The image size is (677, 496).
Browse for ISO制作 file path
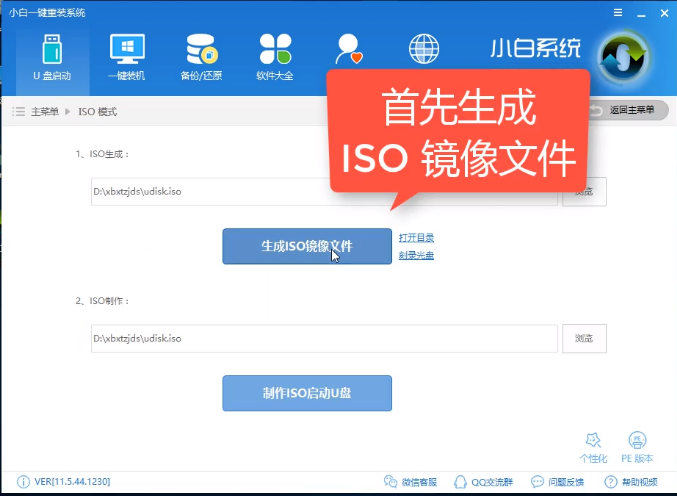[584, 339]
